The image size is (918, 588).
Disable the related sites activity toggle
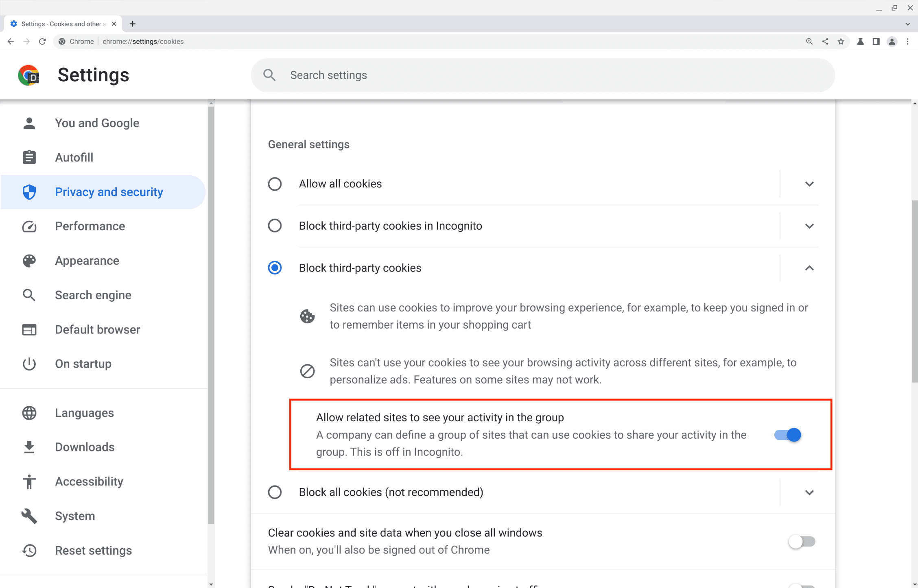click(x=788, y=435)
